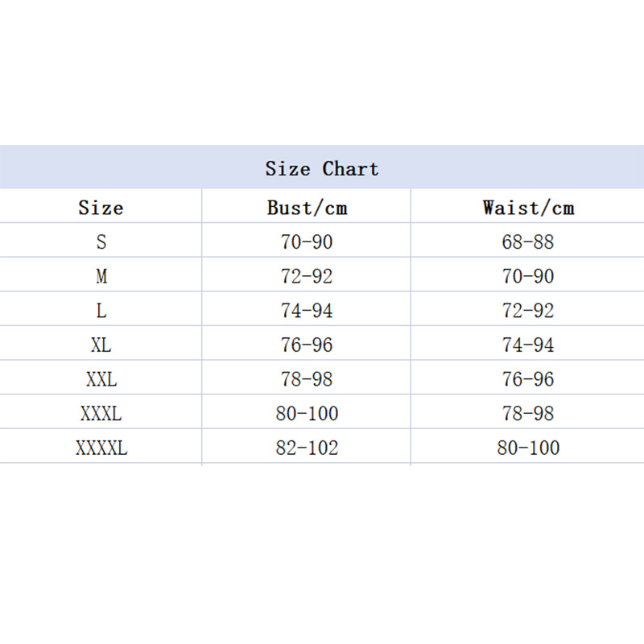Image resolution: width=644 pixels, height=644 pixels.
Task: Select the "Waist/cm" column header
Action: coord(528,208)
